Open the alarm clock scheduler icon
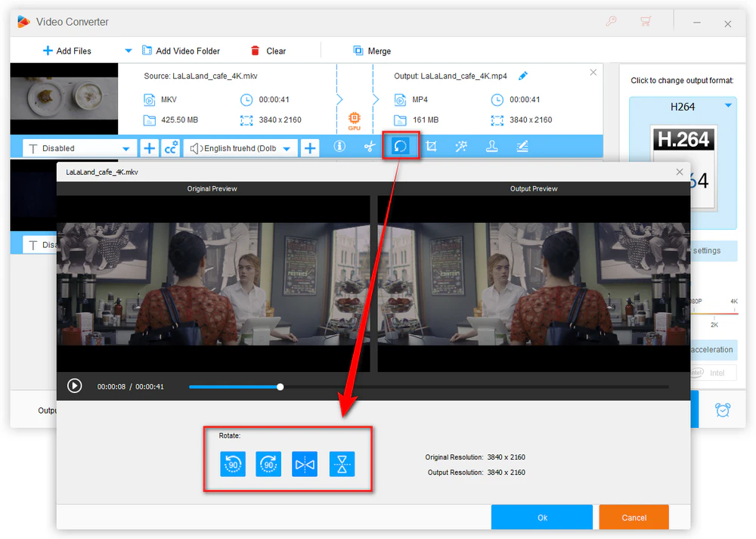The width and height of the screenshot is (756, 539). click(x=722, y=410)
